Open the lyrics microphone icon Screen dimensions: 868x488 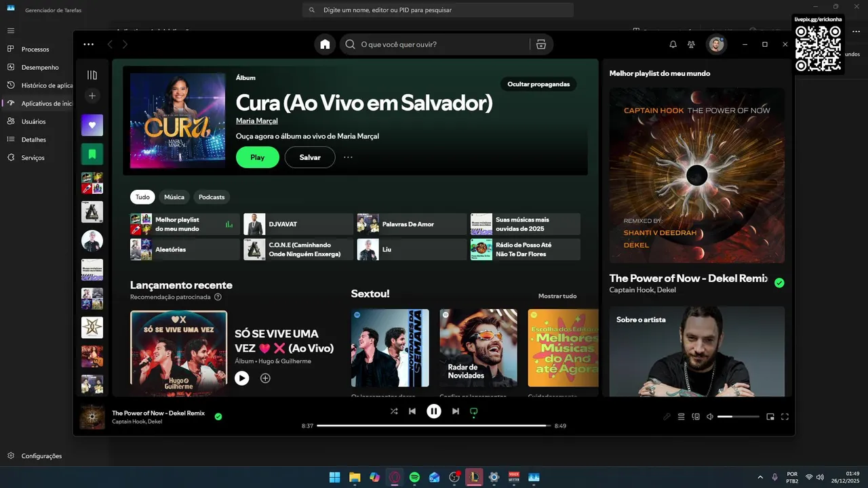(667, 417)
